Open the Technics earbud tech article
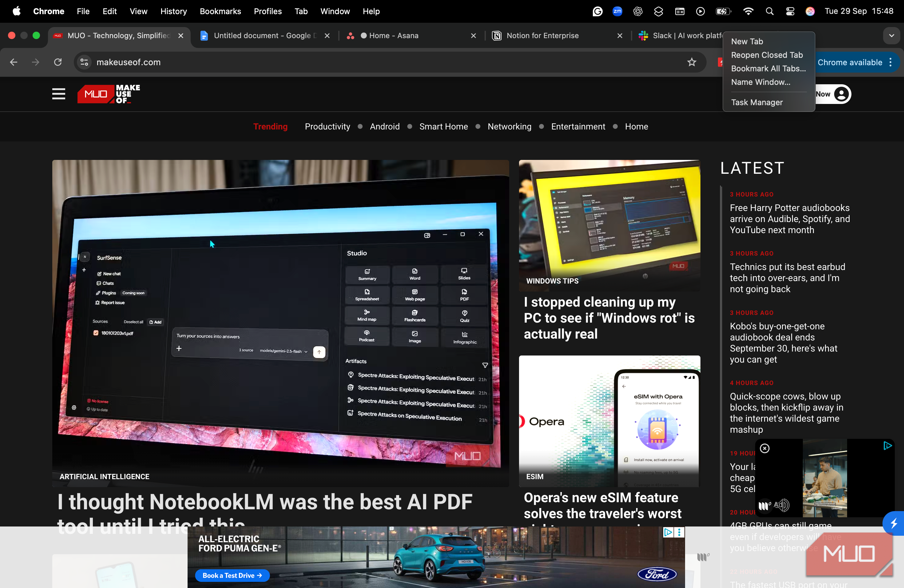Viewport: 904px width, 588px height. pyautogui.click(x=787, y=278)
